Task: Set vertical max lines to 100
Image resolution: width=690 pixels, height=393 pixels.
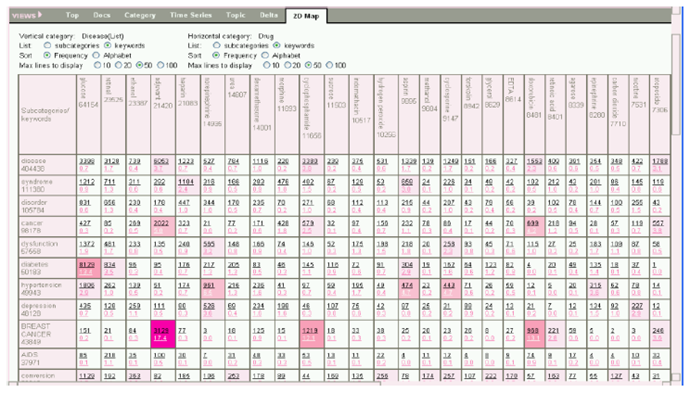Action: tap(161, 65)
